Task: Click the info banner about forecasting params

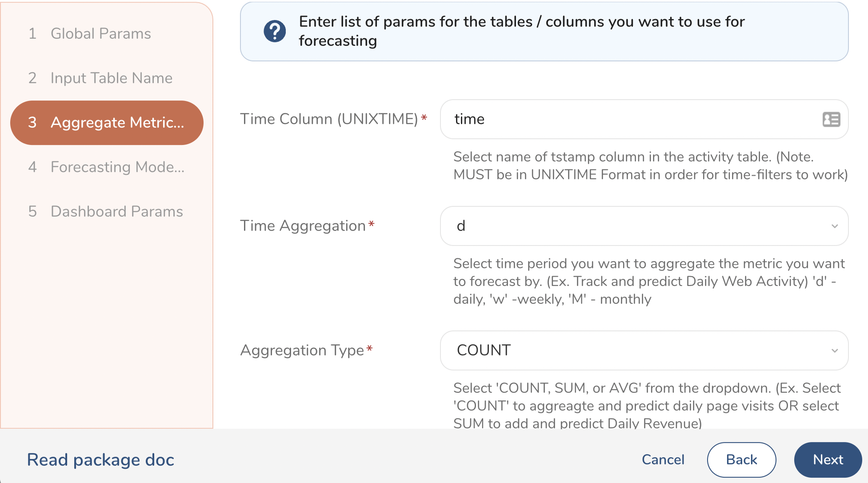Action: point(544,31)
